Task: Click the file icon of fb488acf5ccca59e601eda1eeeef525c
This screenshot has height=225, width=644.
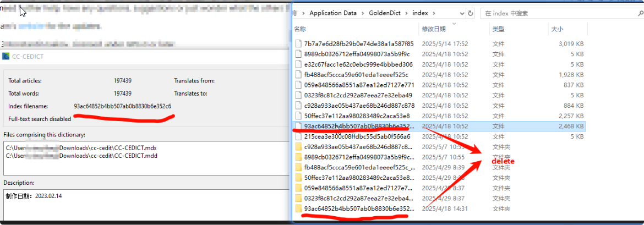Action: [x=298, y=75]
